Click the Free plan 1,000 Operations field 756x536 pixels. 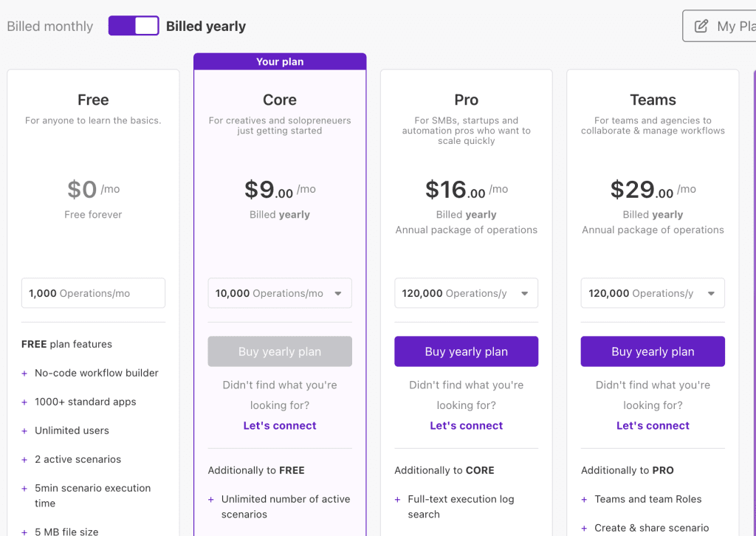(x=93, y=293)
